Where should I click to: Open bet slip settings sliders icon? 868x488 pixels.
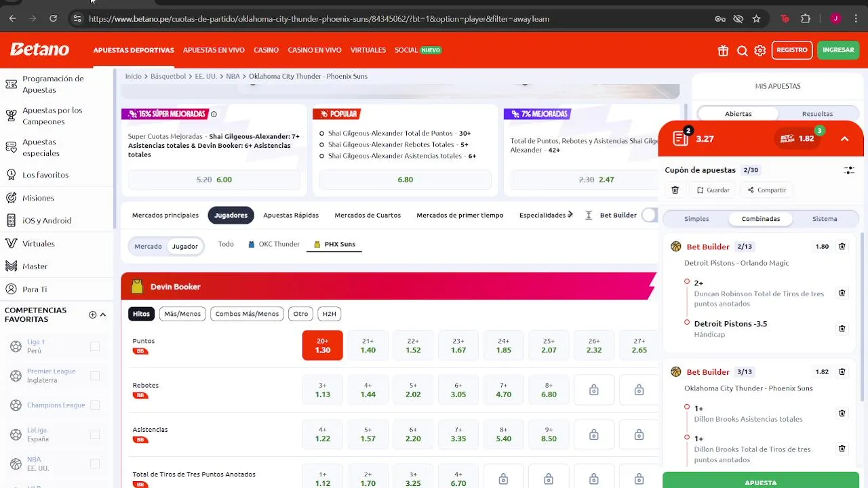click(x=849, y=170)
